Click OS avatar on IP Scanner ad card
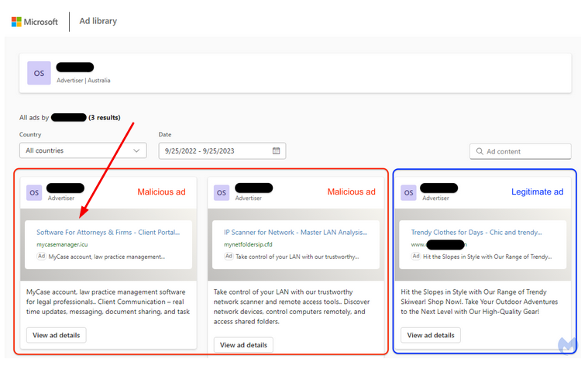588x366 pixels. pos(222,192)
